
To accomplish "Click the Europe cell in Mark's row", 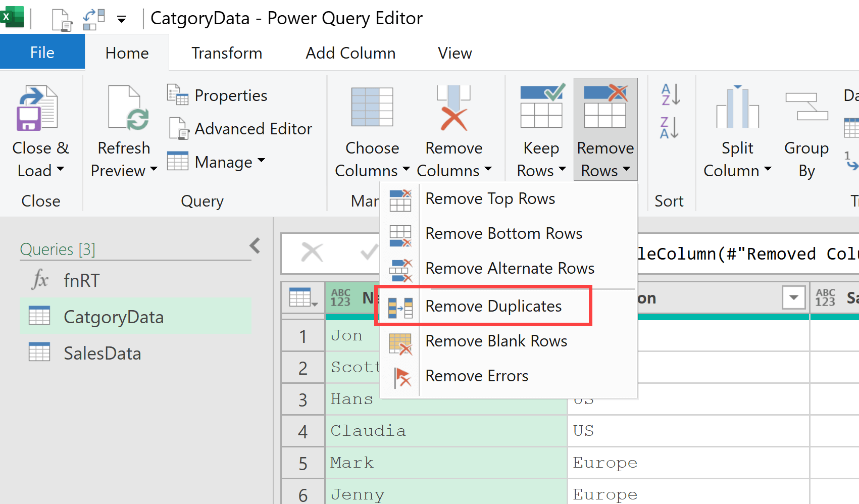I will click(688, 463).
